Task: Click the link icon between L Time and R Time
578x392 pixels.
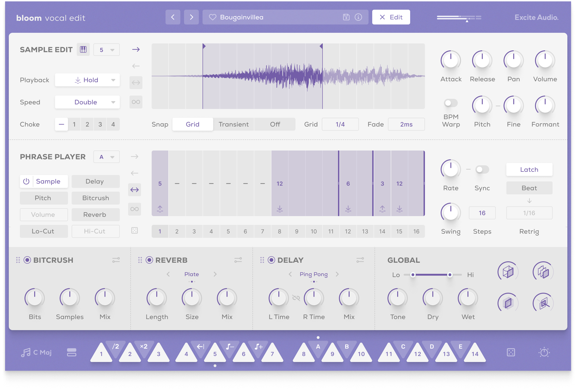Action: [x=296, y=298]
